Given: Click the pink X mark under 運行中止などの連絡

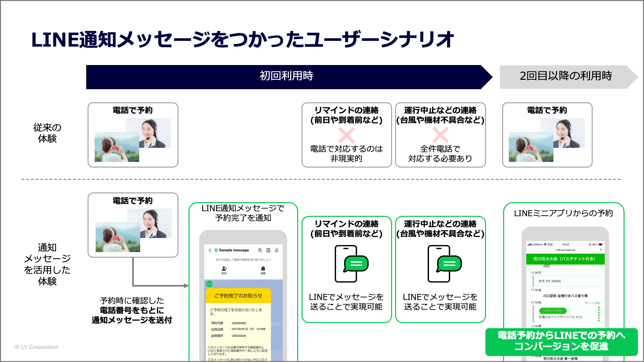Looking at the screenshot, I should point(440,135).
